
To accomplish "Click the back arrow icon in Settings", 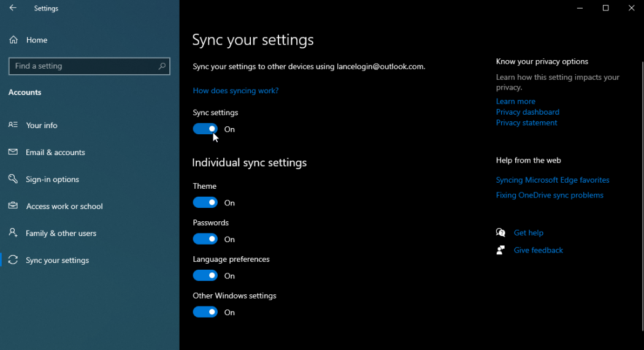I will 13,9.
